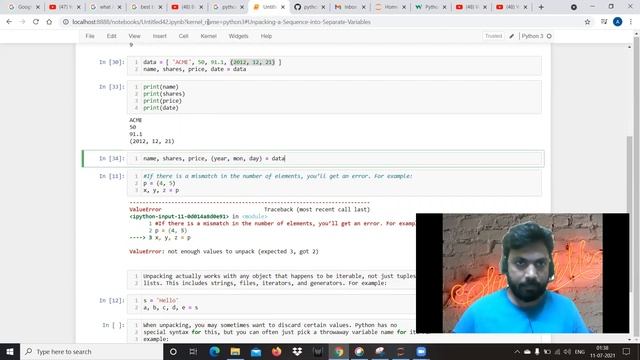Click into cell In [33] print statements

click(335, 97)
